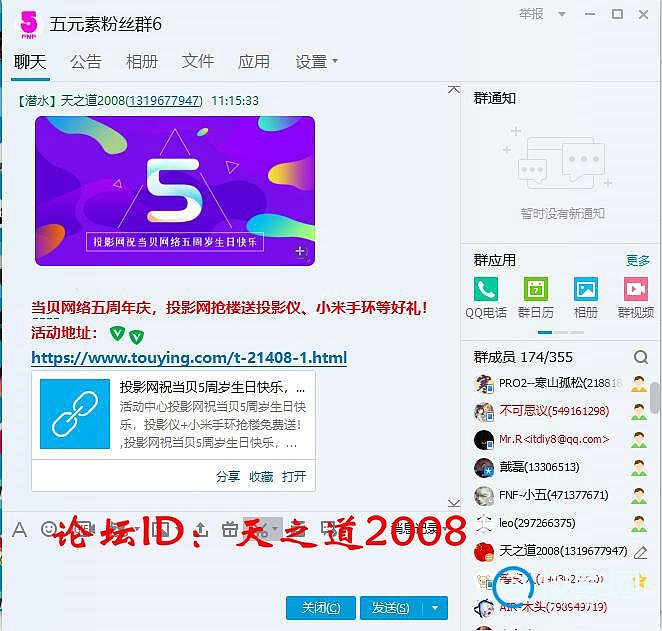The height and width of the screenshot is (631, 662).
Task: Click 打开 on the link card
Action: (294, 477)
